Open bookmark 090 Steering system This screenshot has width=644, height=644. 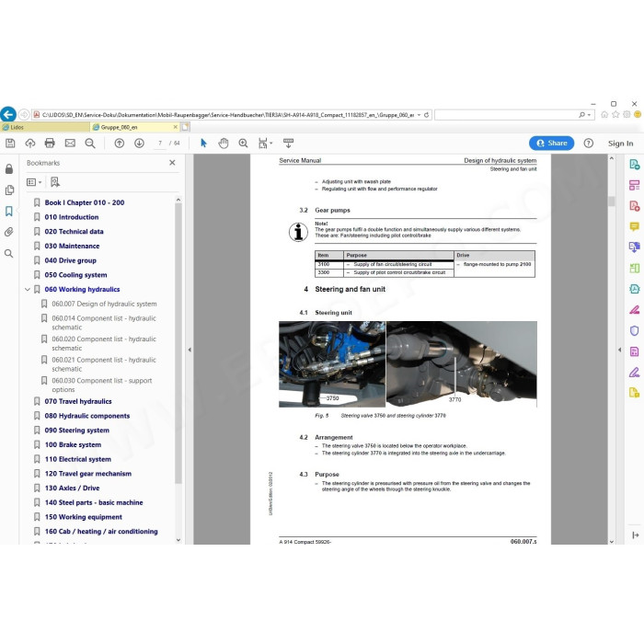(x=76, y=430)
